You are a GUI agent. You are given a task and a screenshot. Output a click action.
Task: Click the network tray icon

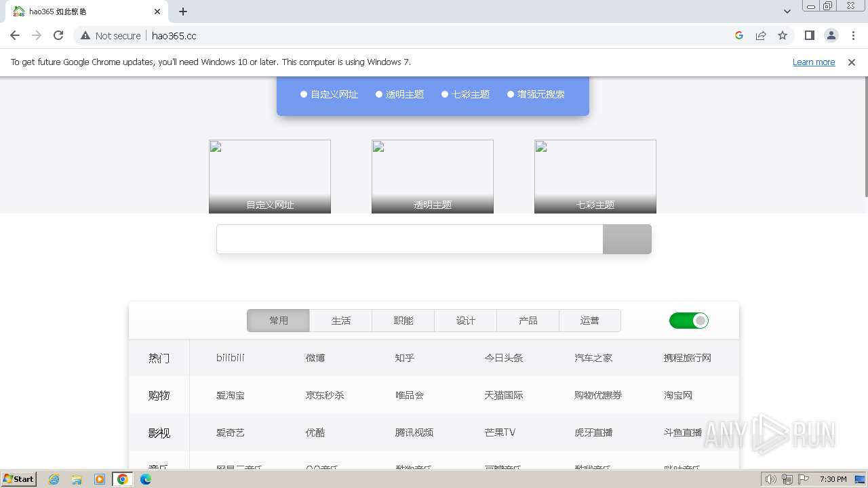point(787,479)
